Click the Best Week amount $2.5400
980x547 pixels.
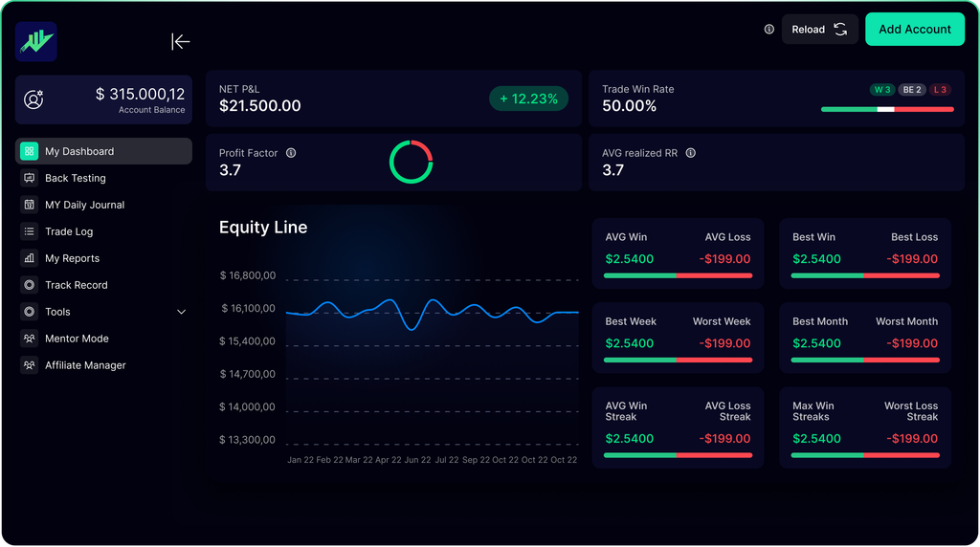point(630,342)
